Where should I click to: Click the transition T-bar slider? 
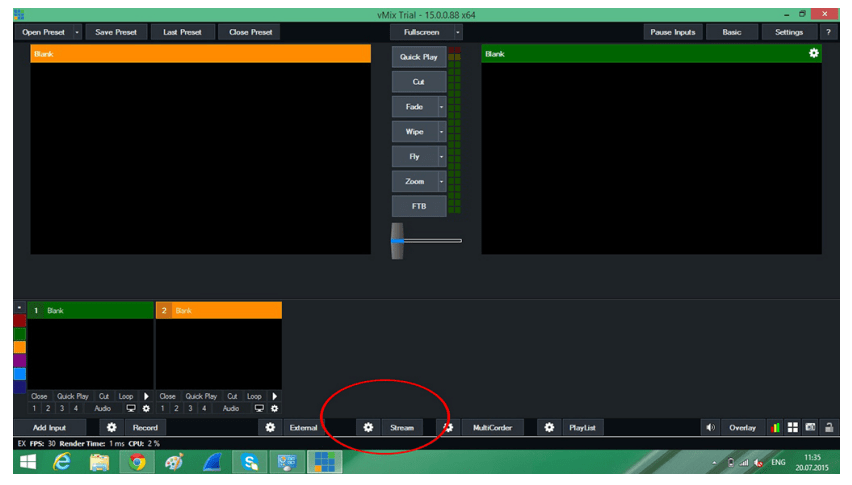(397, 241)
